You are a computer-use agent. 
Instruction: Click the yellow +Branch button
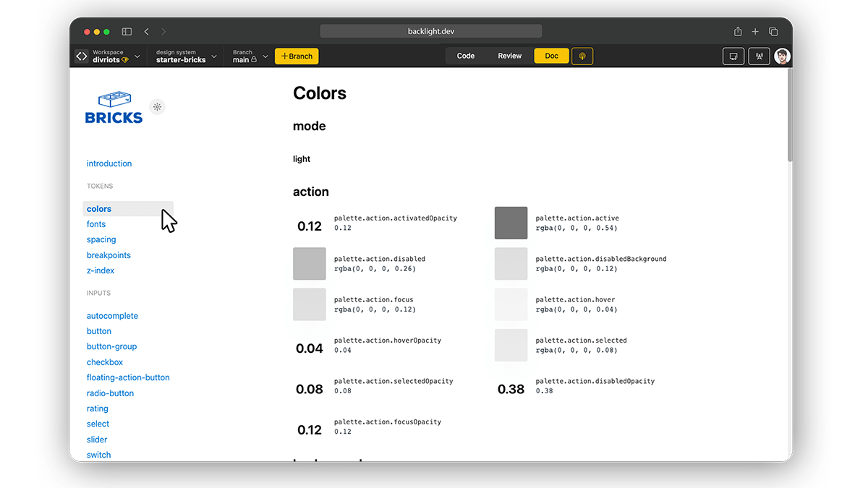(297, 56)
